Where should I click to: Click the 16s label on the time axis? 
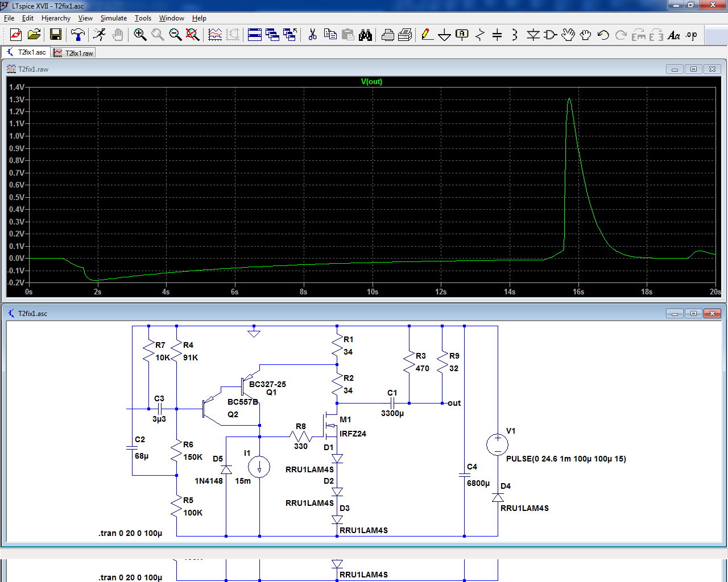click(578, 292)
